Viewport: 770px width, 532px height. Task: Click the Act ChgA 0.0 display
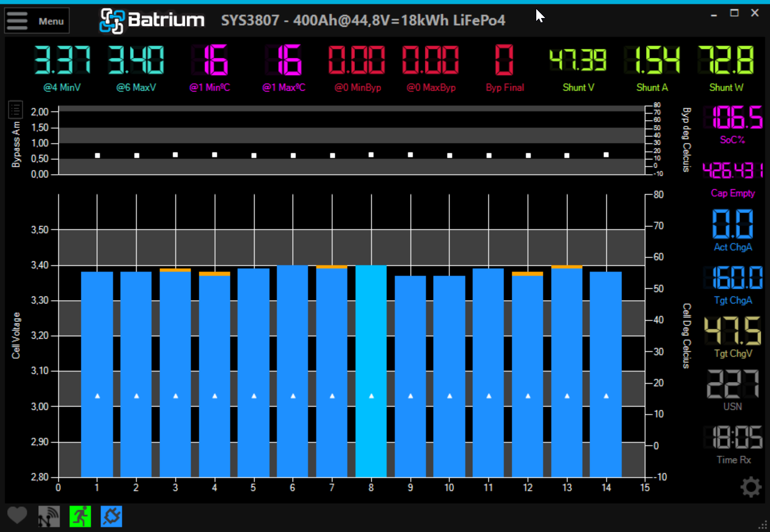point(732,230)
